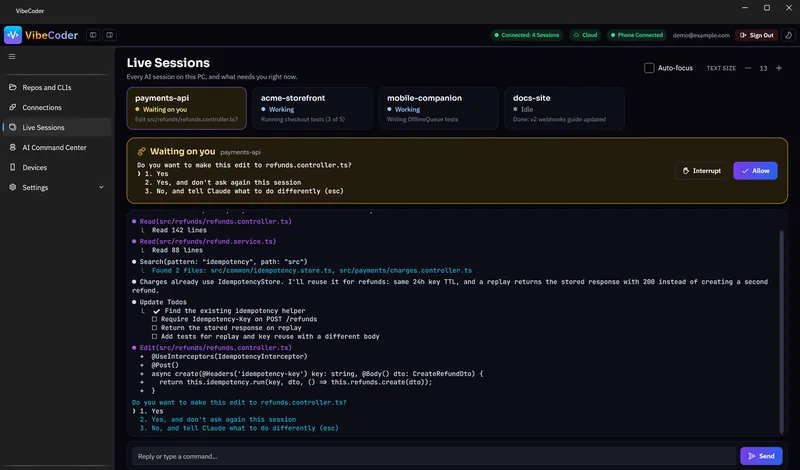
Task: Select the acme-storefront session card
Action: click(x=313, y=108)
